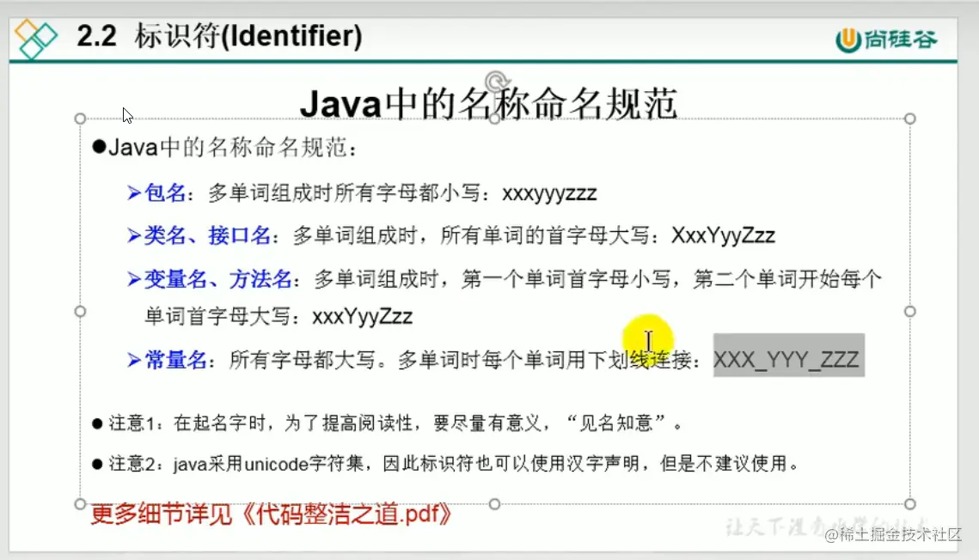Click the 尚硅谷 logo in the header

pos(886,40)
